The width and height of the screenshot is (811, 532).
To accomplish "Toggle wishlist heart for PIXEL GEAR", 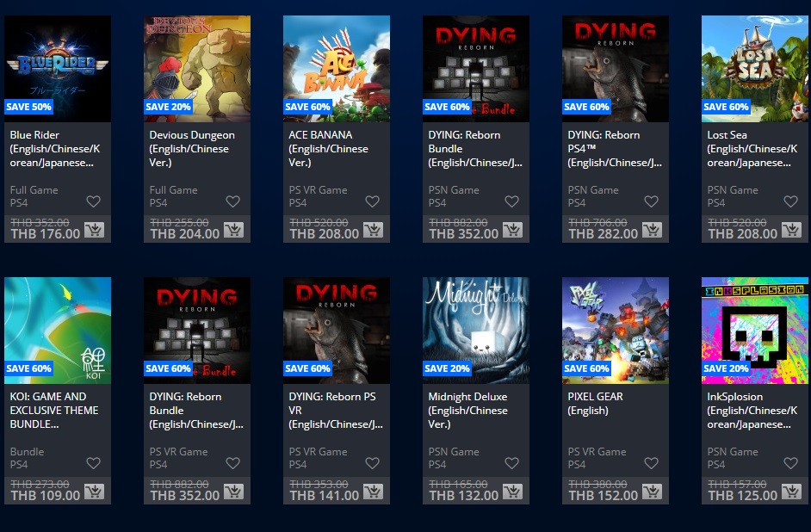I will pyautogui.click(x=651, y=463).
